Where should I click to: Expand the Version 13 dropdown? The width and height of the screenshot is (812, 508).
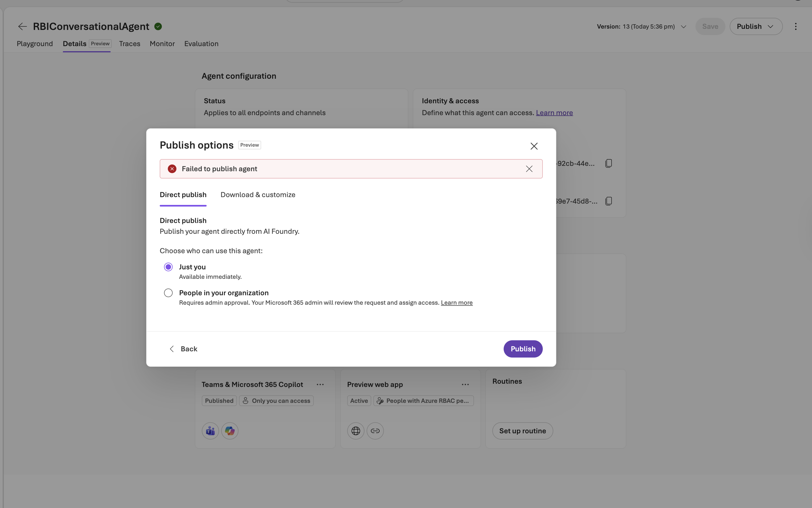tap(641, 26)
